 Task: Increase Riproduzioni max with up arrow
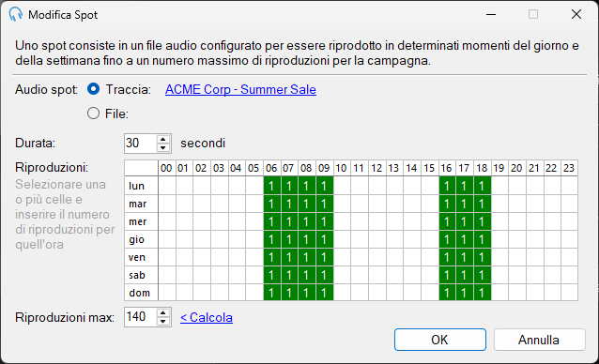[x=163, y=313]
